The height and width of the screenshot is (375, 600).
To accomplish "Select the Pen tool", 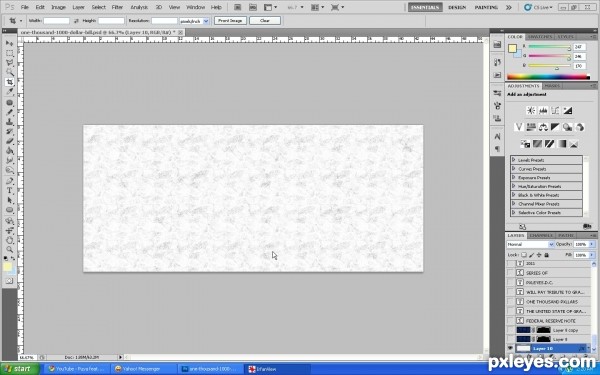I will point(10,181).
